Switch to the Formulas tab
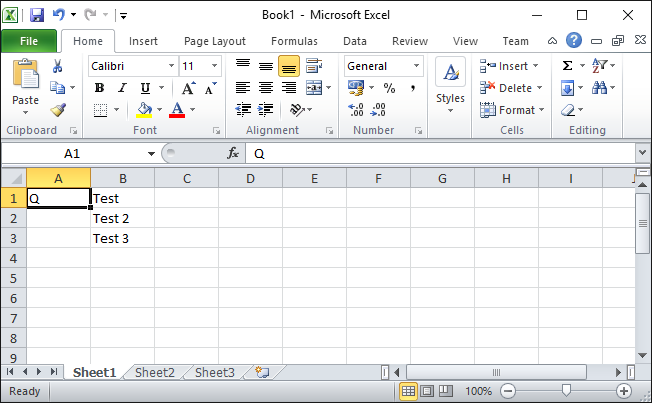Screen dimensions: 652x403 click(x=294, y=41)
